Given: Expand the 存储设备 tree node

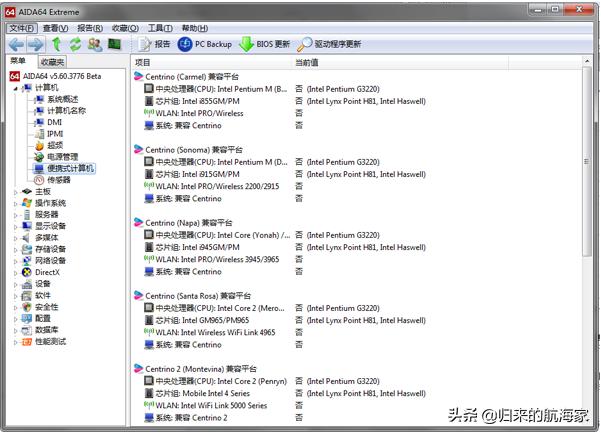Looking at the screenshot, I should pyautogui.click(x=15, y=250).
